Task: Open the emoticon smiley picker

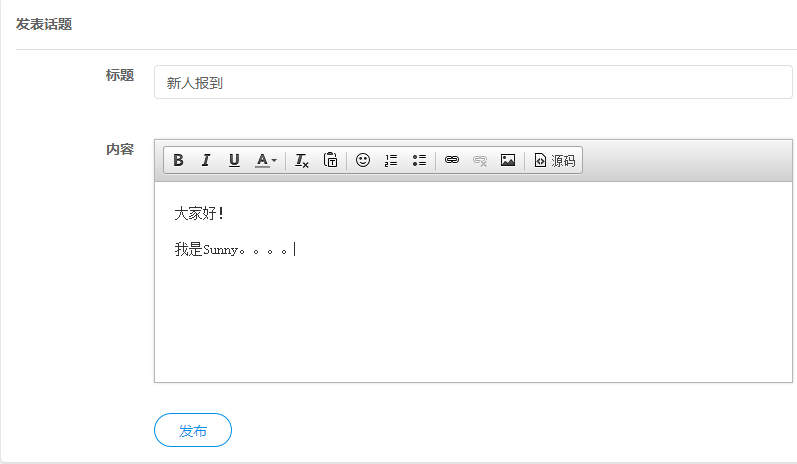Action: coord(363,160)
